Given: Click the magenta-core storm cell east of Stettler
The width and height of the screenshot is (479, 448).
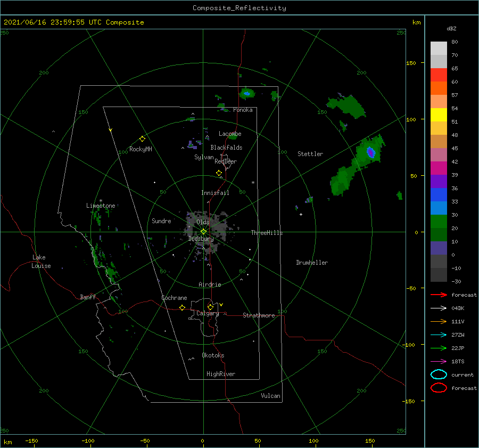Looking at the screenshot, I should pyautogui.click(x=370, y=152).
